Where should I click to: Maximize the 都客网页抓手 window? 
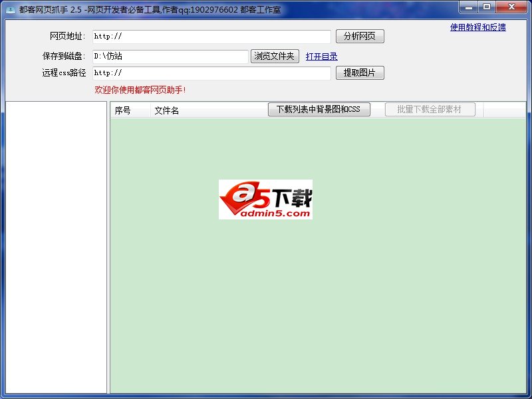click(x=487, y=7)
